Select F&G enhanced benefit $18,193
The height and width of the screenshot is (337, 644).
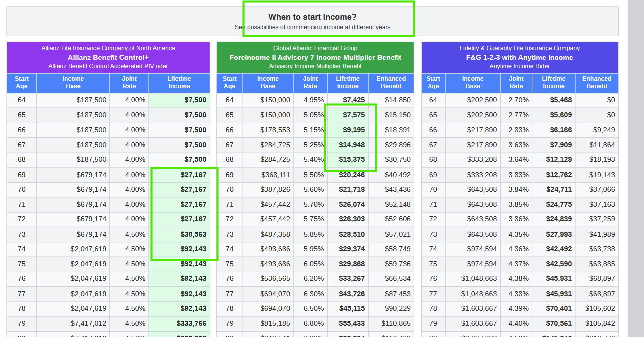(602, 159)
